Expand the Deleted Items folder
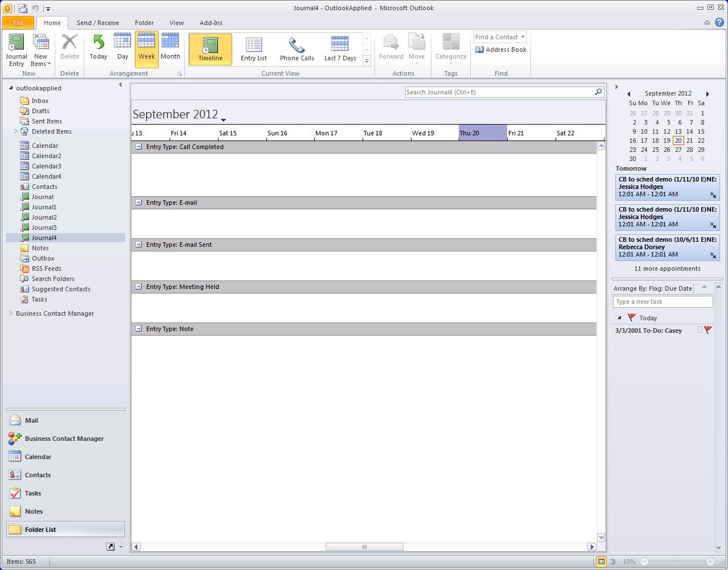The image size is (728, 570). [x=16, y=131]
